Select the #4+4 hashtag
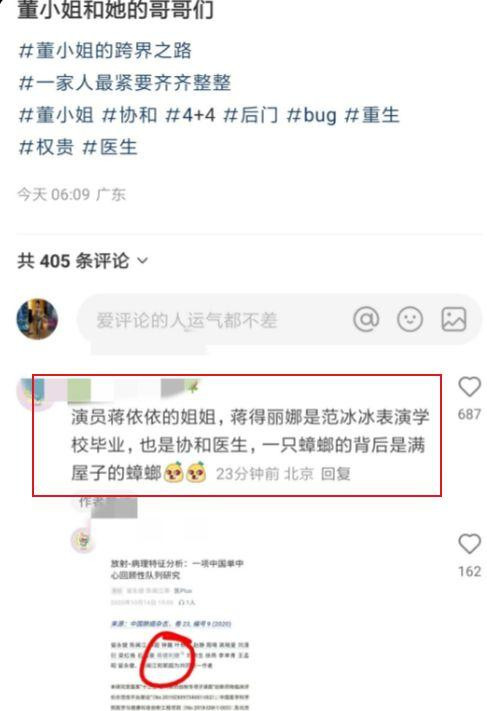This screenshot has width=487, height=711. point(190,115)
